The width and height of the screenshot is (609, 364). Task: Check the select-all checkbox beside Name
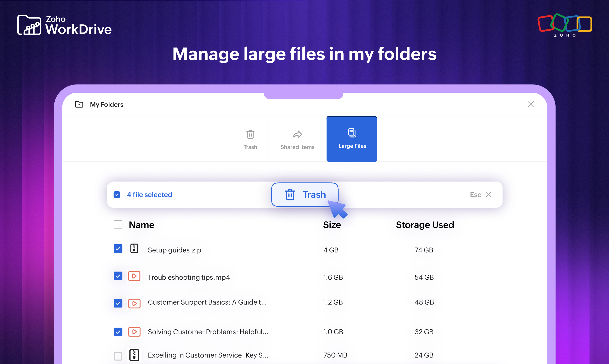[118, 224]
